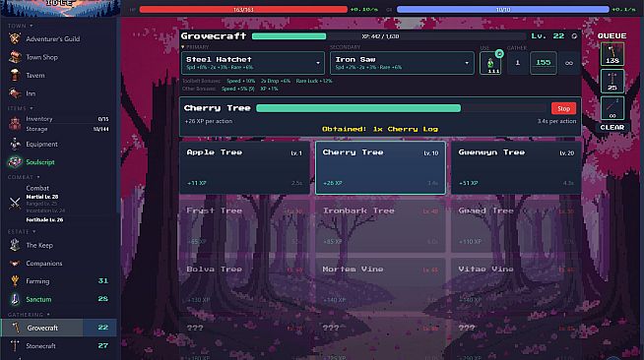Open the Town Shop icon
The width and height of the screenshot is (644, 360).
tap(15, 57)
